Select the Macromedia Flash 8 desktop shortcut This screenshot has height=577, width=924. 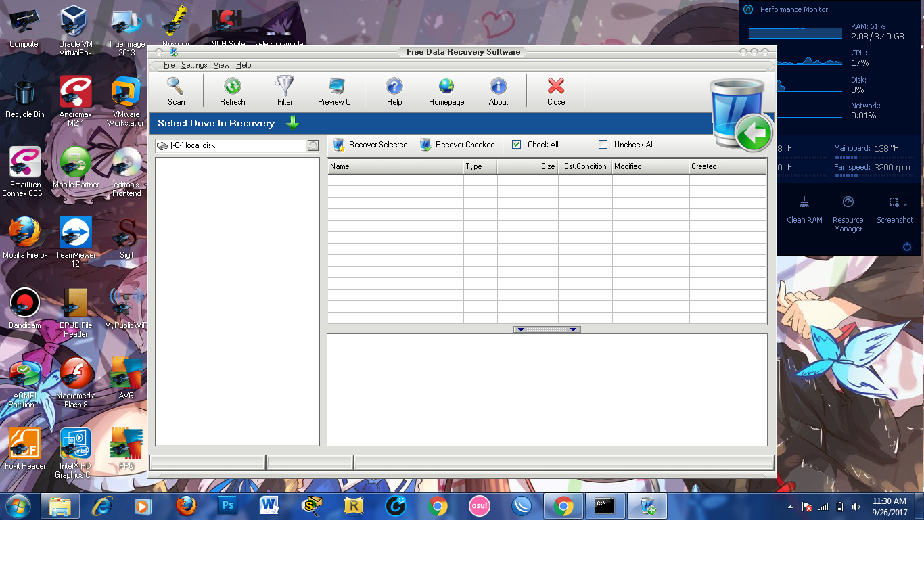75,383
